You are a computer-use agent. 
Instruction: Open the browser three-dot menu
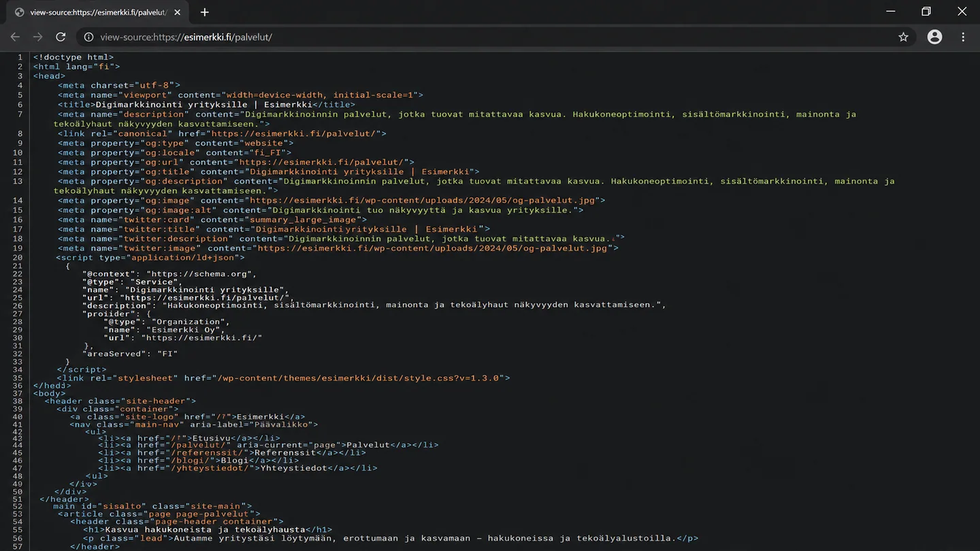pos(963,37)
